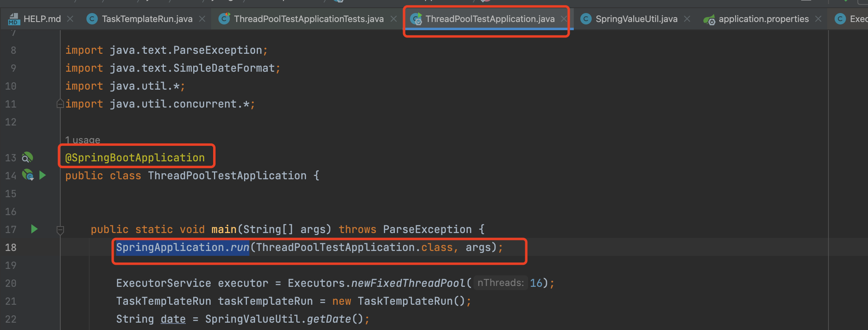
Task: Switch to the TaskTemplateRun.java tab
Action: (x=147, y=19)
